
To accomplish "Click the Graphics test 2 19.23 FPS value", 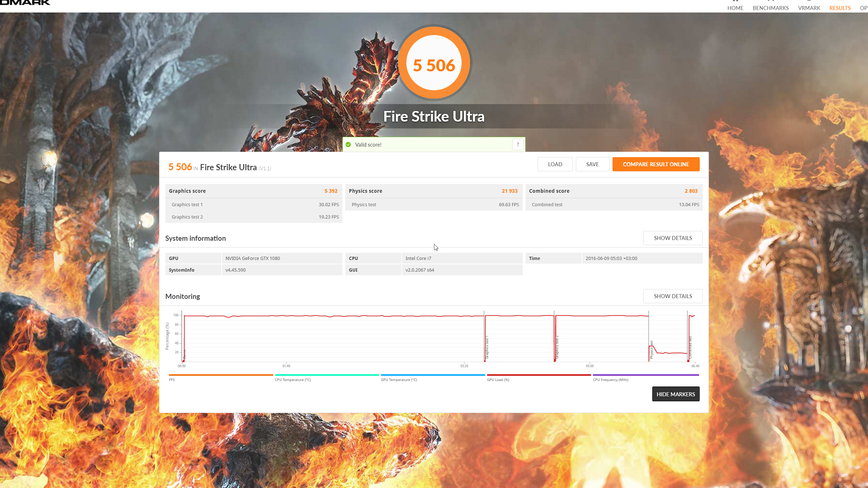I will click(328, 217).
